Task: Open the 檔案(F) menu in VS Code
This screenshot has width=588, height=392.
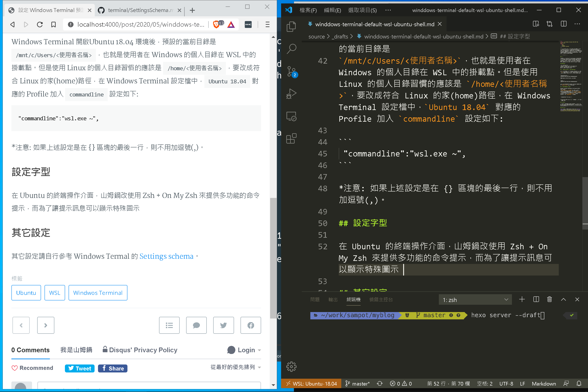Action: [x=308, y=10]
